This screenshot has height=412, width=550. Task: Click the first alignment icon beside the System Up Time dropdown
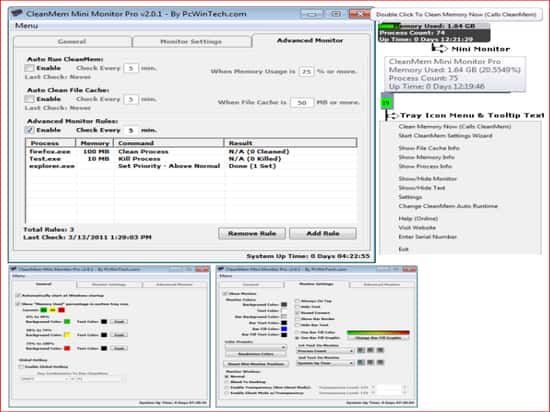360,363
